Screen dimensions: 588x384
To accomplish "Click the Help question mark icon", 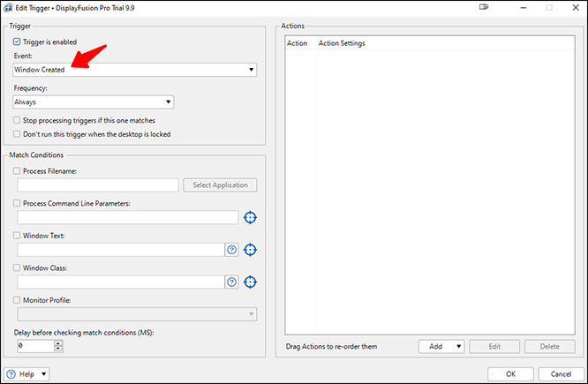I will click(11, 374).
